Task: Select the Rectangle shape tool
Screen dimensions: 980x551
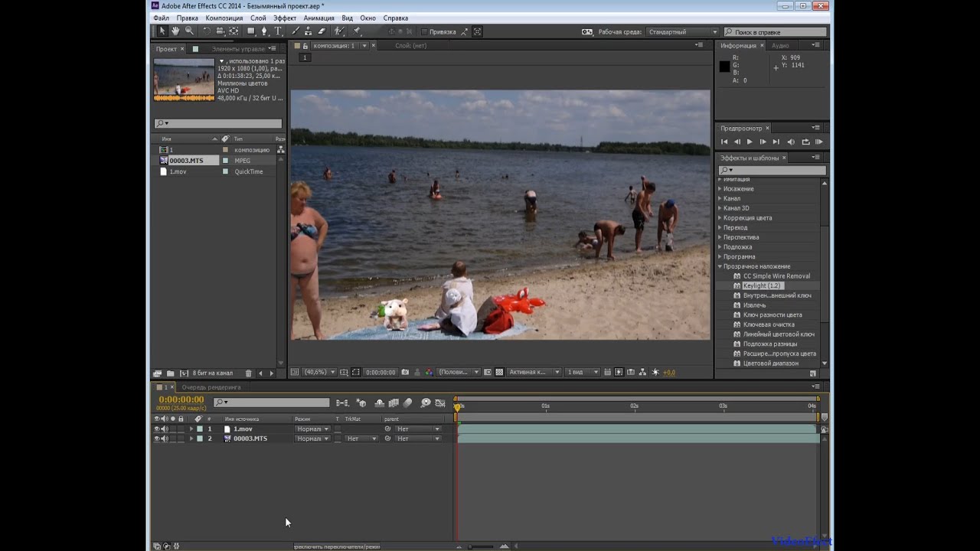Action: 251,31
